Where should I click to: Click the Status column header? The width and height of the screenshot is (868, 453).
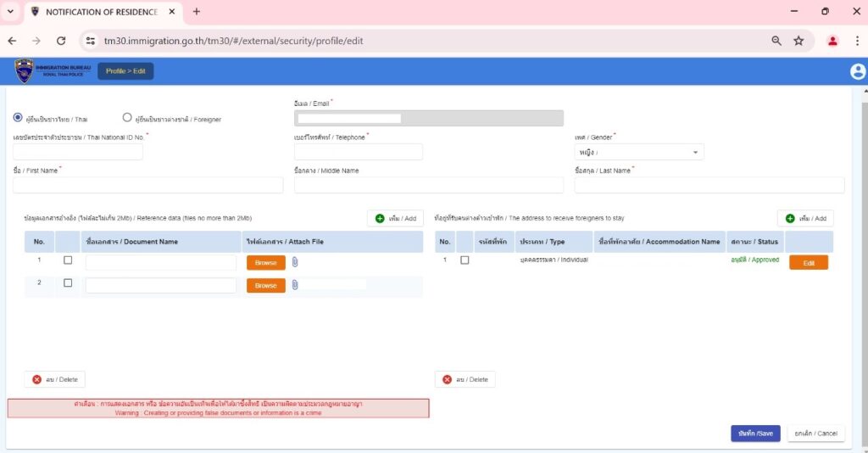[x=755, y=242]
